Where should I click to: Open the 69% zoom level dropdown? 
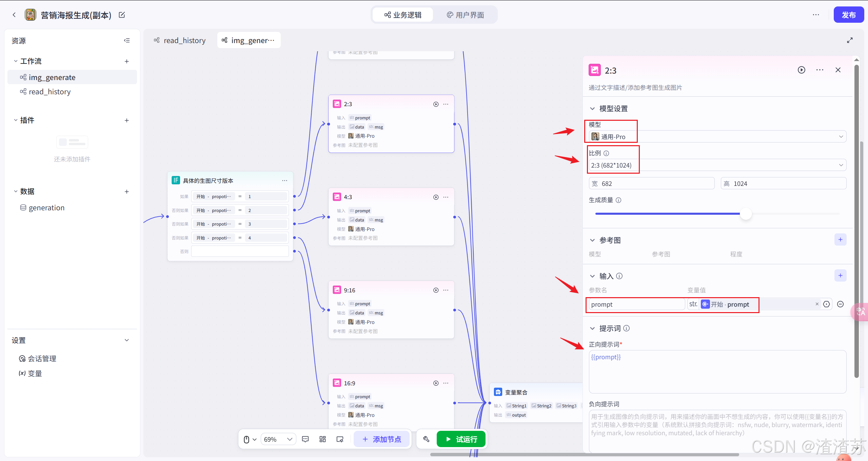278,439
